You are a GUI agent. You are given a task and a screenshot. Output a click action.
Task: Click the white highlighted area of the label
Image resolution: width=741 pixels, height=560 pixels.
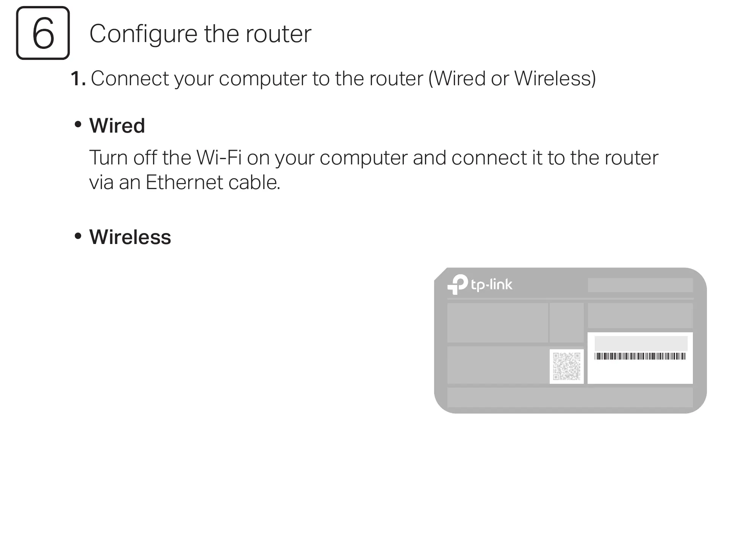tap(640, 358)
